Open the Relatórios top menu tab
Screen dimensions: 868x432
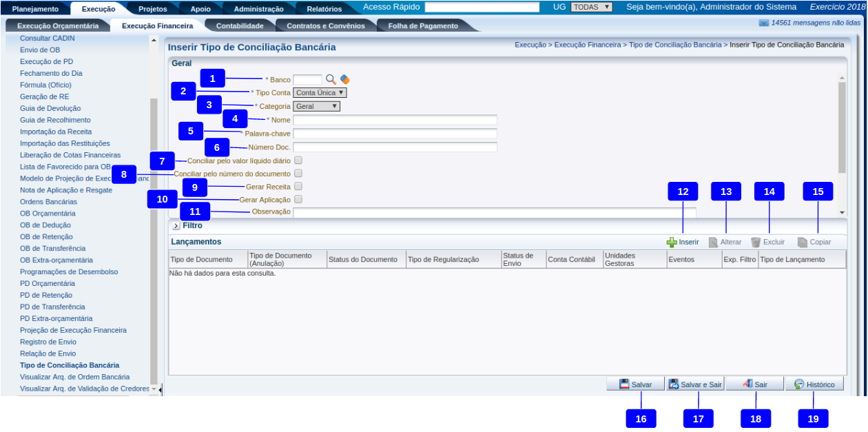click(324, 9)
